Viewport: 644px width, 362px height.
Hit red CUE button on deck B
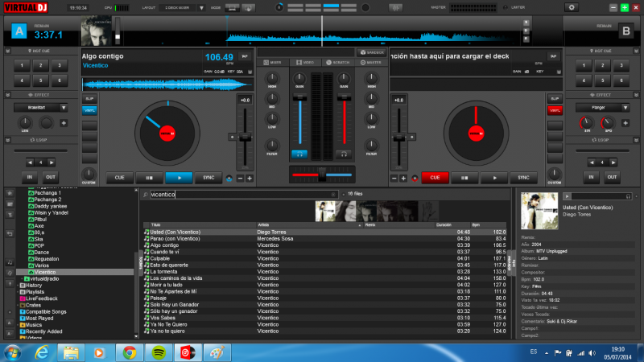pos(435,178)
